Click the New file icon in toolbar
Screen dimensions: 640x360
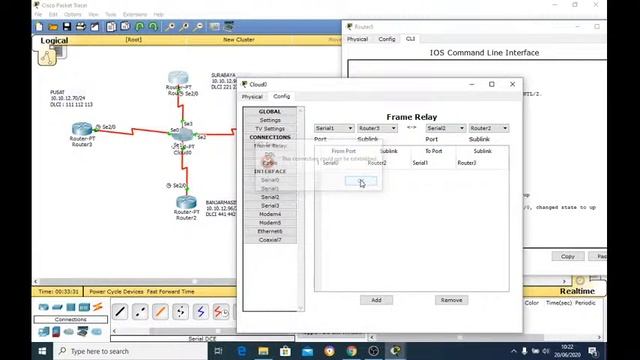click(x=39, y=27)
